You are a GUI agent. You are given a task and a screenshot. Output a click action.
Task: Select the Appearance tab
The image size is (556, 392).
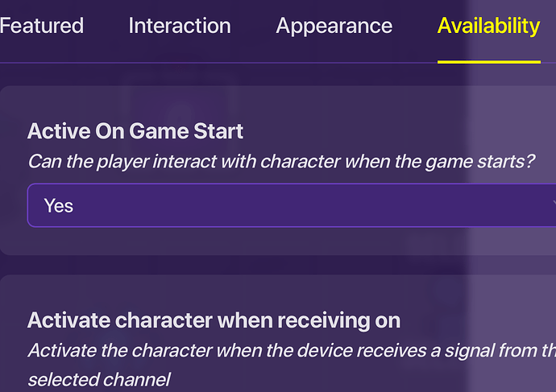point(334,26)
